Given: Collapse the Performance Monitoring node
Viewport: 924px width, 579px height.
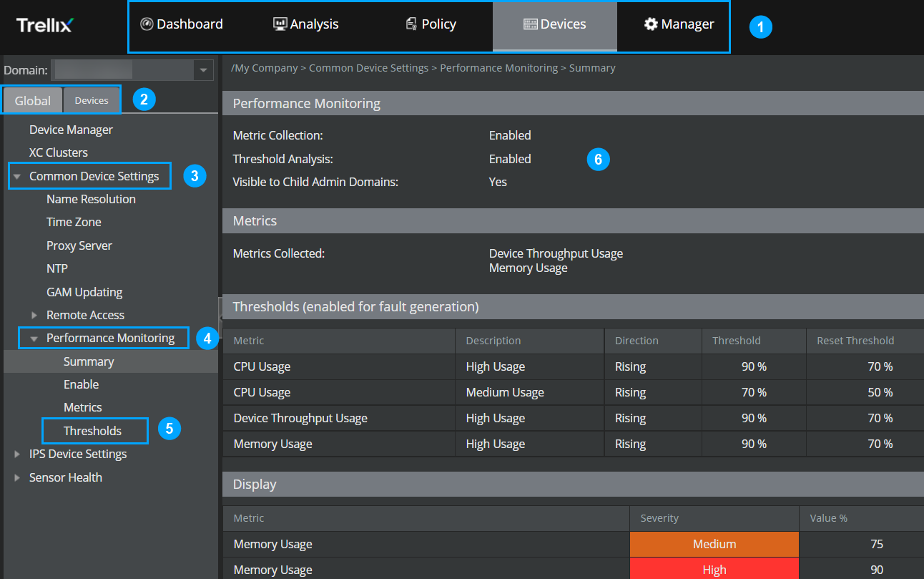Looking at the screenshot, I should point(34,339).
